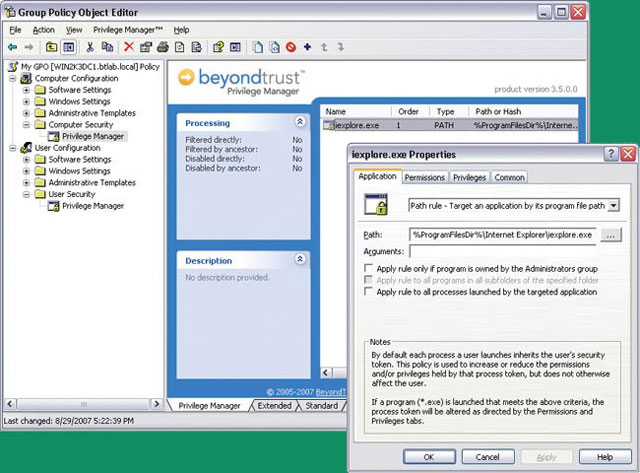Sort the rule list by Order column
Screen dimensions: 640x473
(x=410, y=111)
